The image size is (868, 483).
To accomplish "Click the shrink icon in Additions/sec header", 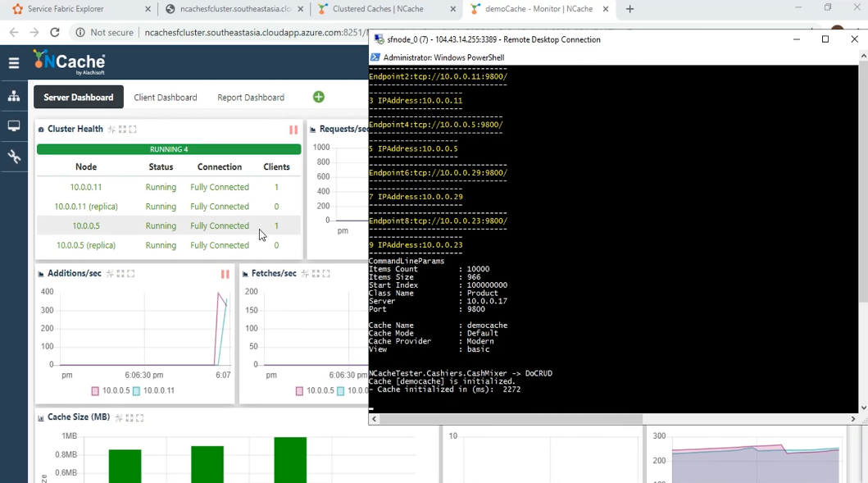I will [x=110, y=274].
